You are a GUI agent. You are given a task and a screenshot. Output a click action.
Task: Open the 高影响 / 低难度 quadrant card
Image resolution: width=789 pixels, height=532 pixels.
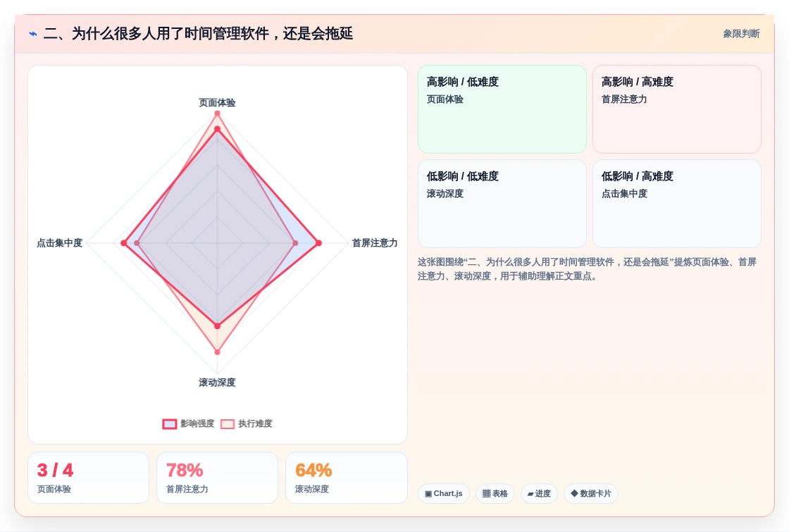point(502,109)
